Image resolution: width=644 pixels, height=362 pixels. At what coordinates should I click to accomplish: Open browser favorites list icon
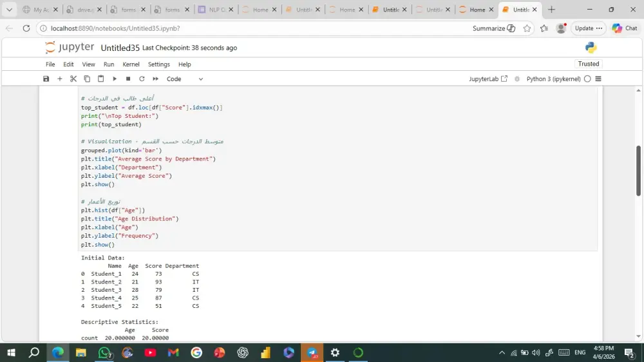coord(544,28)
